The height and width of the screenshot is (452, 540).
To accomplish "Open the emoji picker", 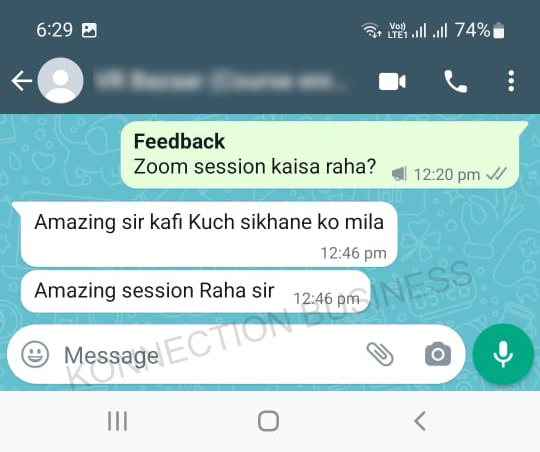I will [x=35, y=354].
